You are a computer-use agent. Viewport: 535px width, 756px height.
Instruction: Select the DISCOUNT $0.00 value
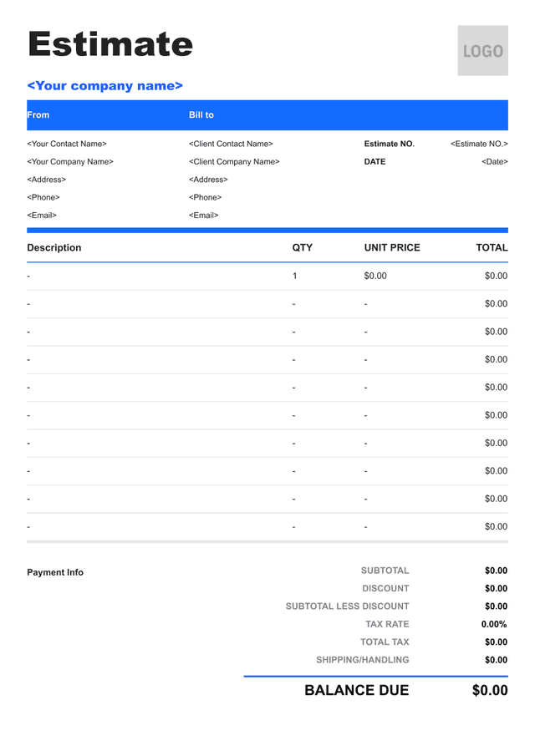coord(496,588)
